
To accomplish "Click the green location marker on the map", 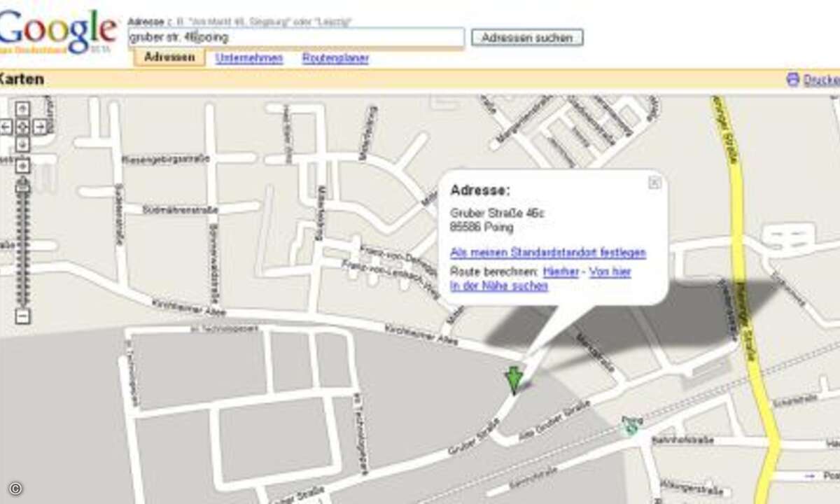I will [514, 380].
